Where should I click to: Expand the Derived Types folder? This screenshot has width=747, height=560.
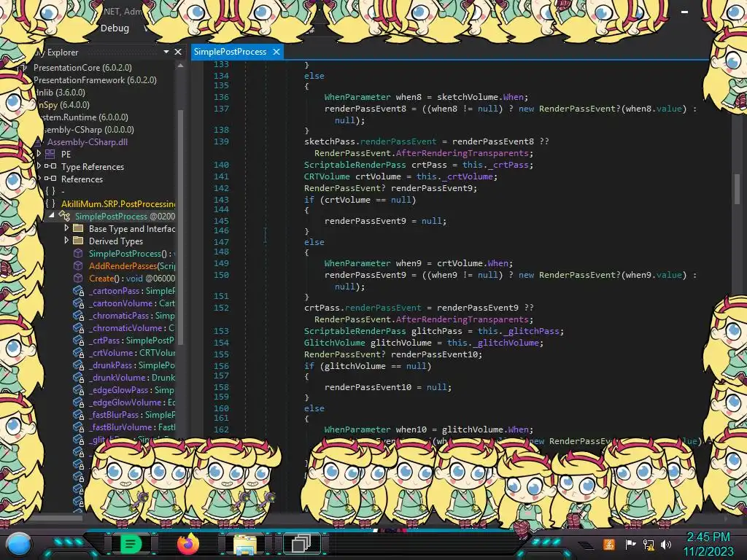point(66,241)
